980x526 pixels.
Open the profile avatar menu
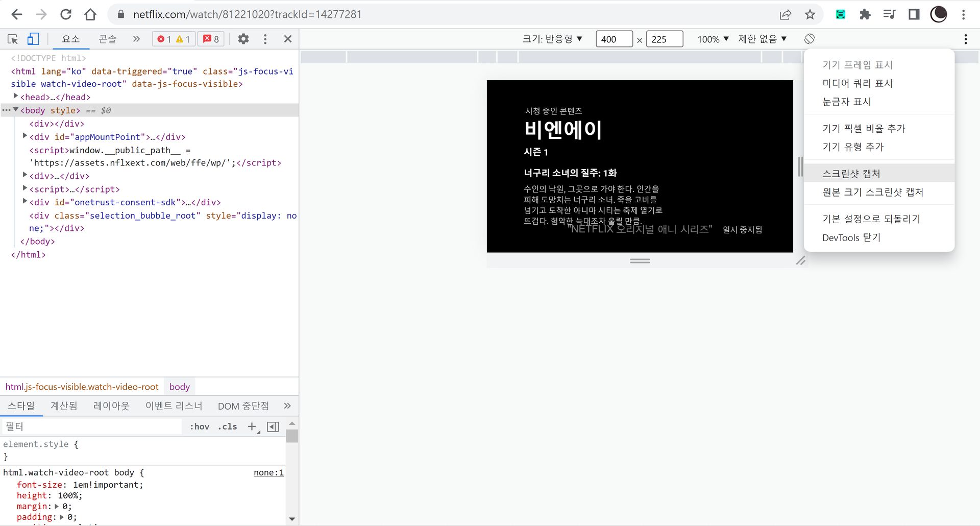[939, 14]
